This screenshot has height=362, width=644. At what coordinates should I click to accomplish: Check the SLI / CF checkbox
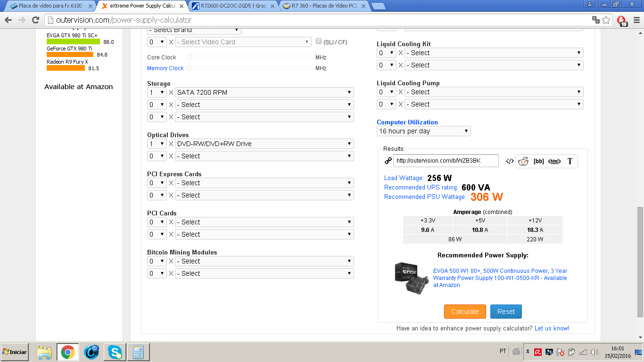(x=319, y=41)
